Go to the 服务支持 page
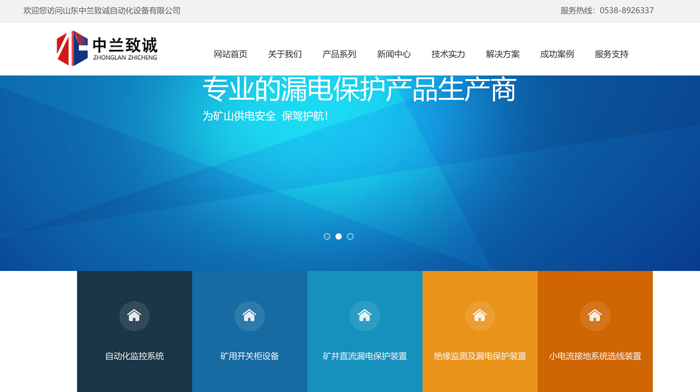The image size is (700, 392). (x=612, y=54)
